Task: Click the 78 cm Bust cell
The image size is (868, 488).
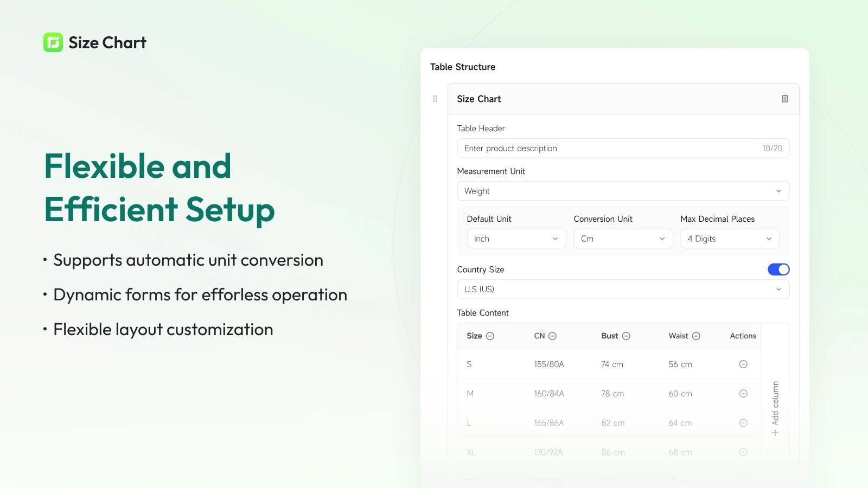Action: [612, 394]
